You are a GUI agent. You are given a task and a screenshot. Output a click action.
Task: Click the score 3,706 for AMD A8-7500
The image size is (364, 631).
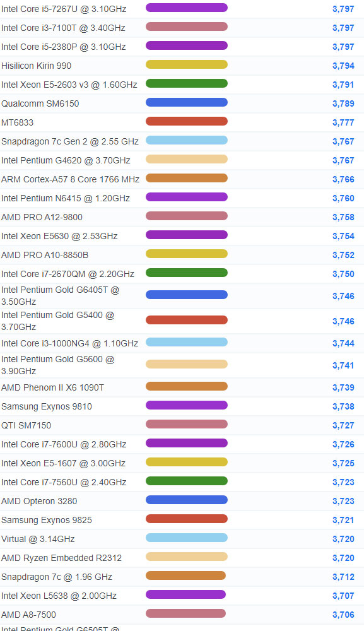tap(343, 615)
